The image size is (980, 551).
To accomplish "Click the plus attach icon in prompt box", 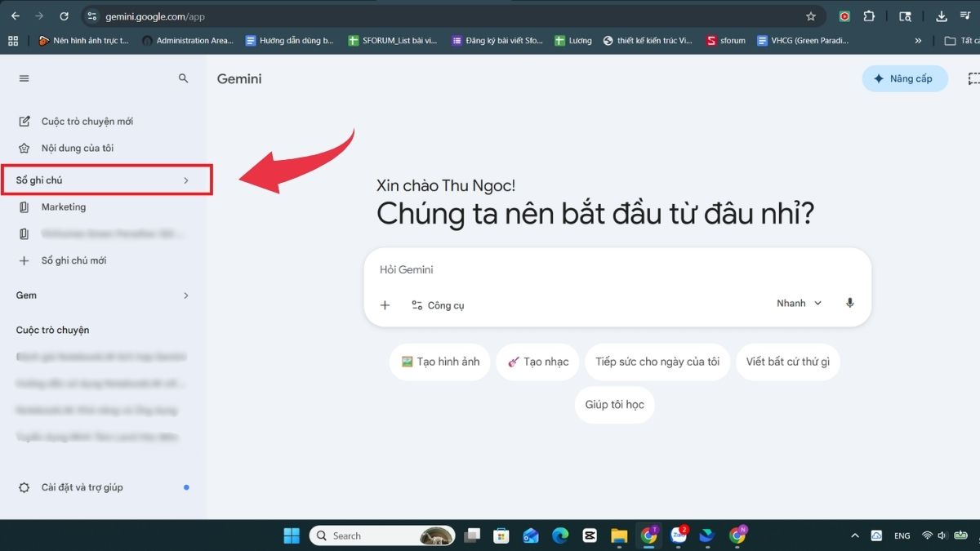I will (x=385, y=305).
